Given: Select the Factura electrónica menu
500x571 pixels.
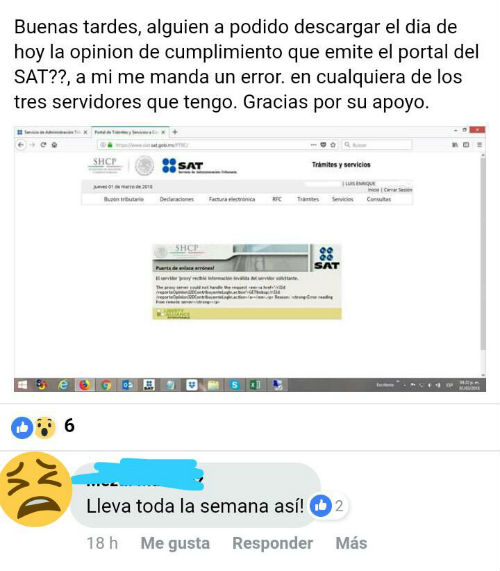Looking at the screenshot, I should [x=232, y=199].
